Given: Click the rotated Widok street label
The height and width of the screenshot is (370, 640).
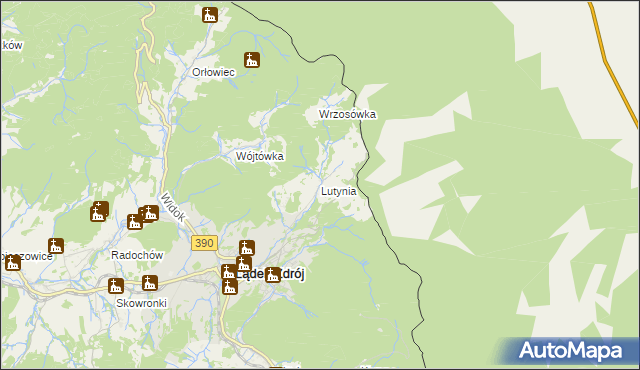Looking at the screenshot, I should coord(173,208).
